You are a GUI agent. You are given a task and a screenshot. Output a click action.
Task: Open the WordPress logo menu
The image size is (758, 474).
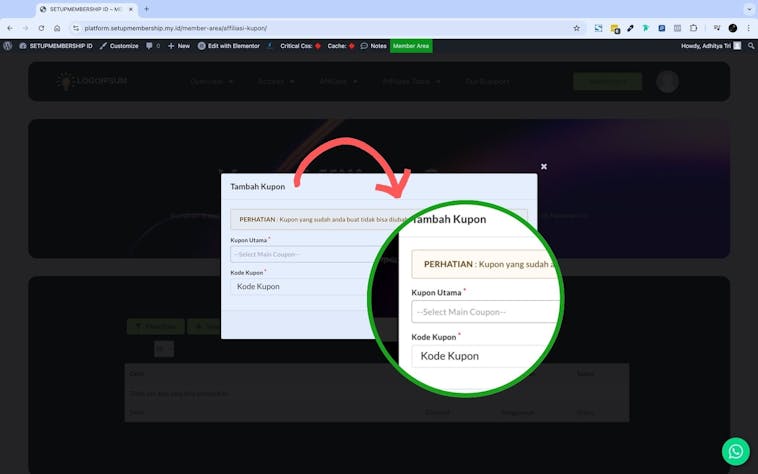pos(8,46)
